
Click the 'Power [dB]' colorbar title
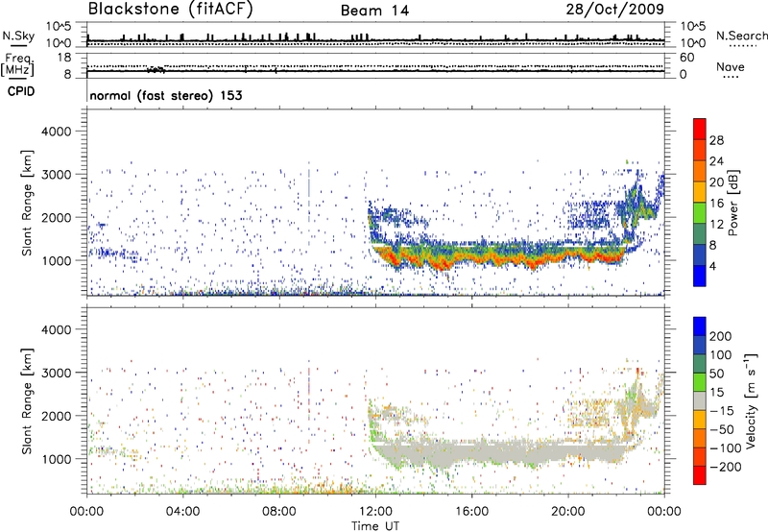point(732,203)
